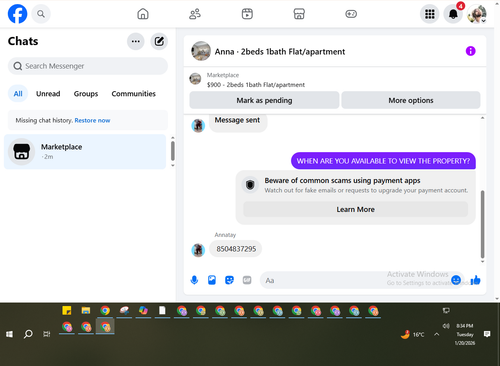The height and width of the screenshot is (366, 500).
Task: Click the Chats heading
Action: 23,41
